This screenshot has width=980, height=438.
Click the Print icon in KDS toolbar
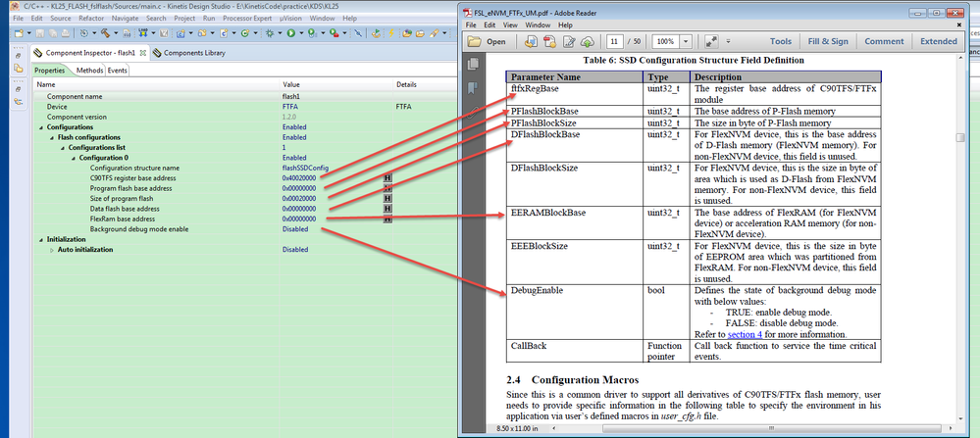65,33
